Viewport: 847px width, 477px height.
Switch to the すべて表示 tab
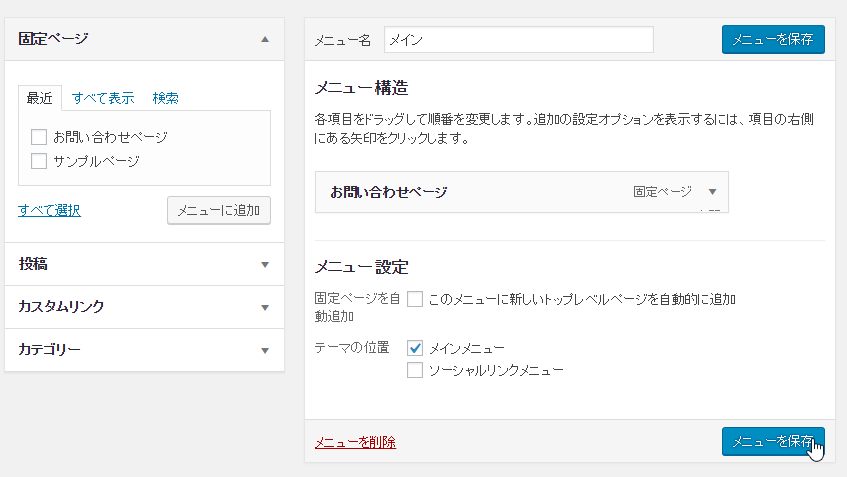coord(103,98)
